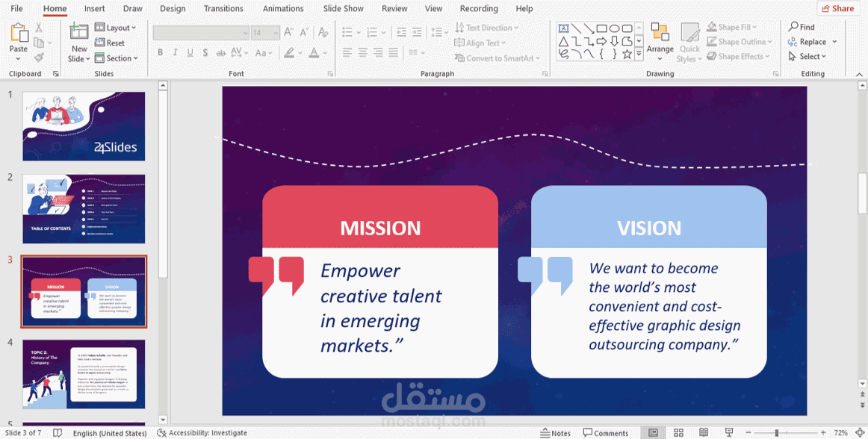Open Reading View from status bar

click(704, 433)
